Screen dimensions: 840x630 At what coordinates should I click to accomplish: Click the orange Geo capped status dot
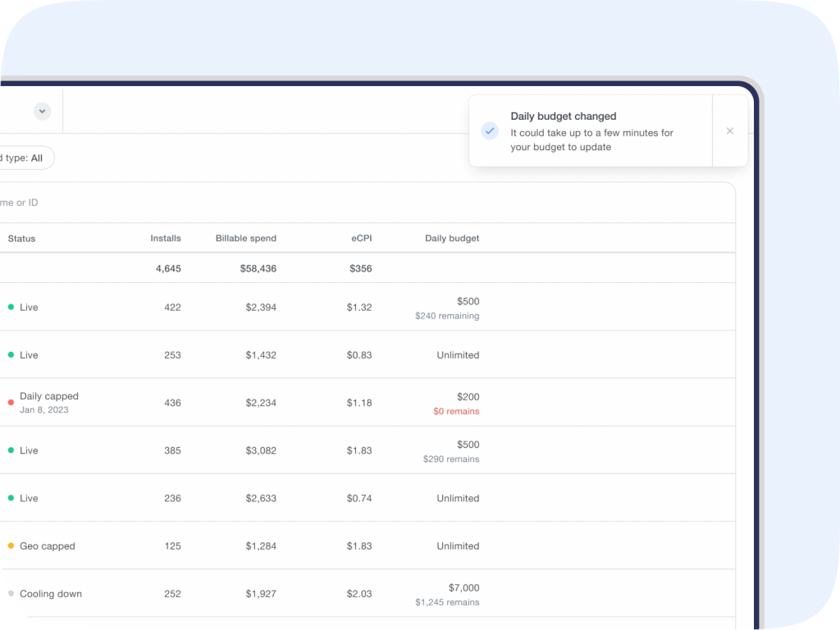click(x=11, y=546)
